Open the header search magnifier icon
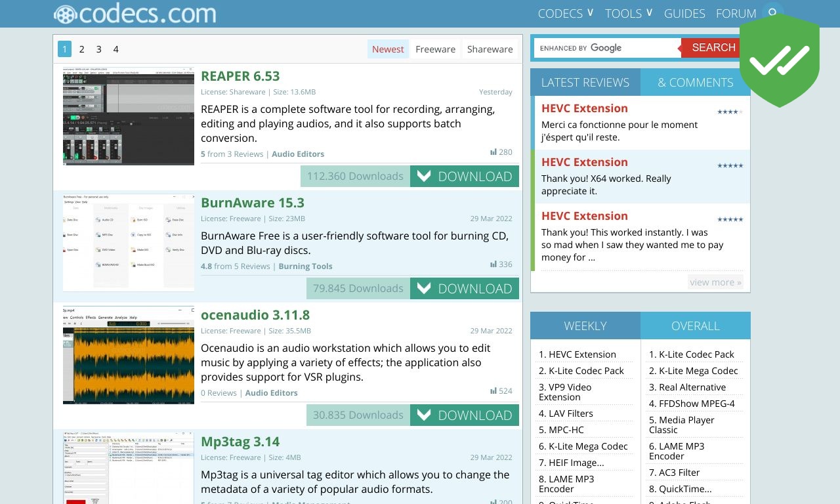The height and width of the screenshot is (504, 840). tap(773, 12)
